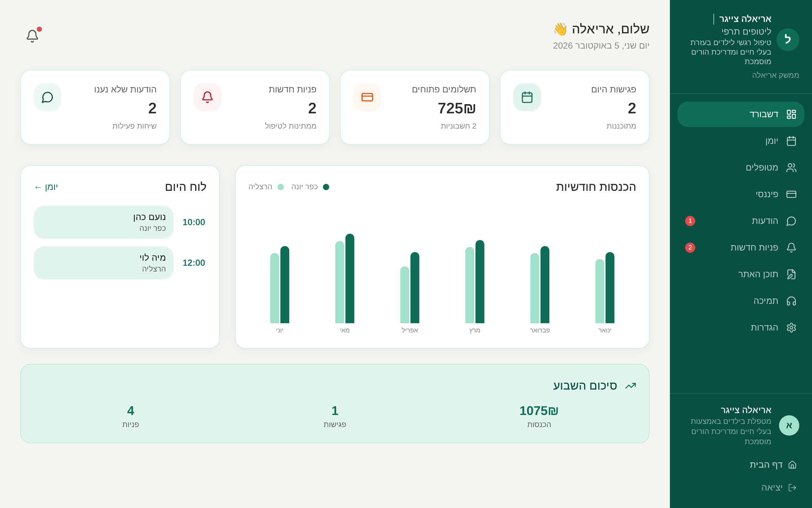The width and height of the screenshot is (812, 508).
Task: Click the ₪725 amount in תשלומים פתוחים
Action: point(457,108)
